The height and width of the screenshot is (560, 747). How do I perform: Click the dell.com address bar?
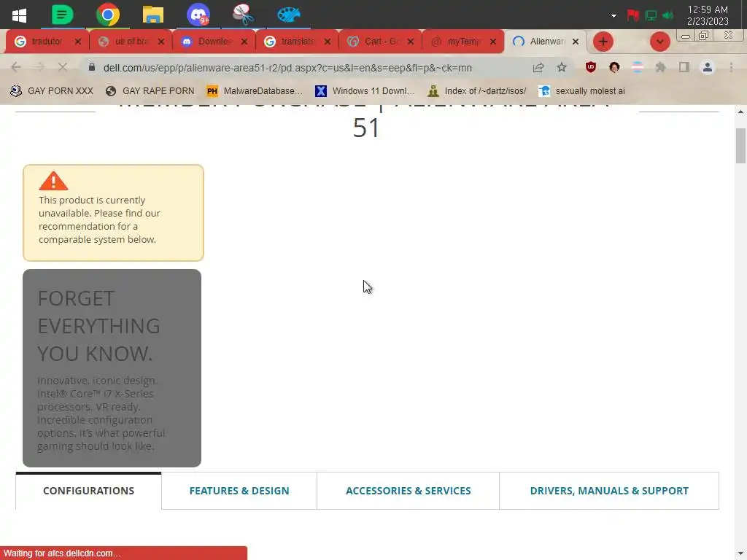click(287, 68)
